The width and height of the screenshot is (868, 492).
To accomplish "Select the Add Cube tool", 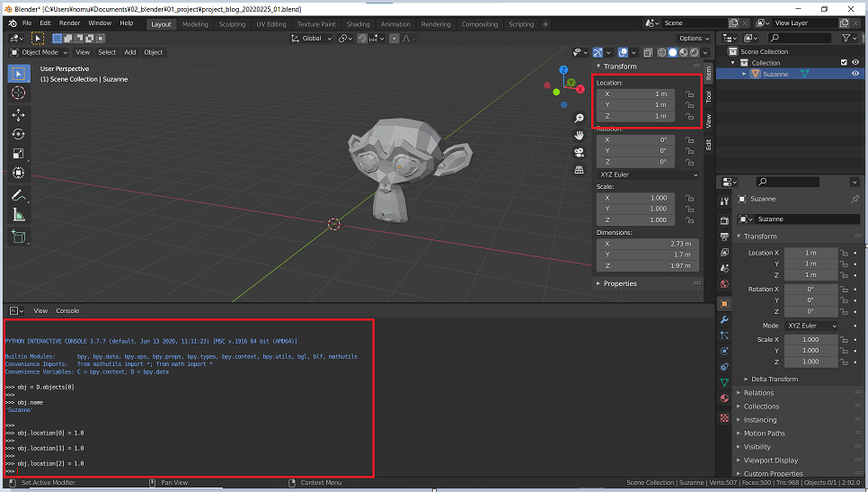I will coord(18,237).
